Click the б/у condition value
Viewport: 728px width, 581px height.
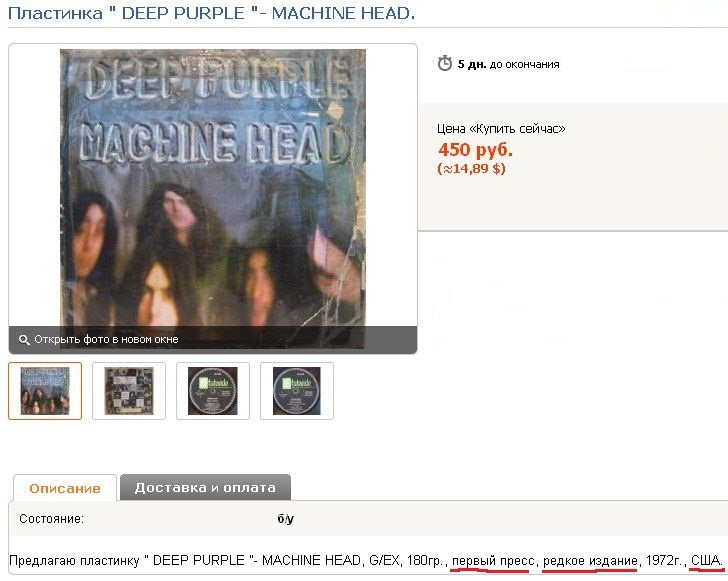point(286,519)
